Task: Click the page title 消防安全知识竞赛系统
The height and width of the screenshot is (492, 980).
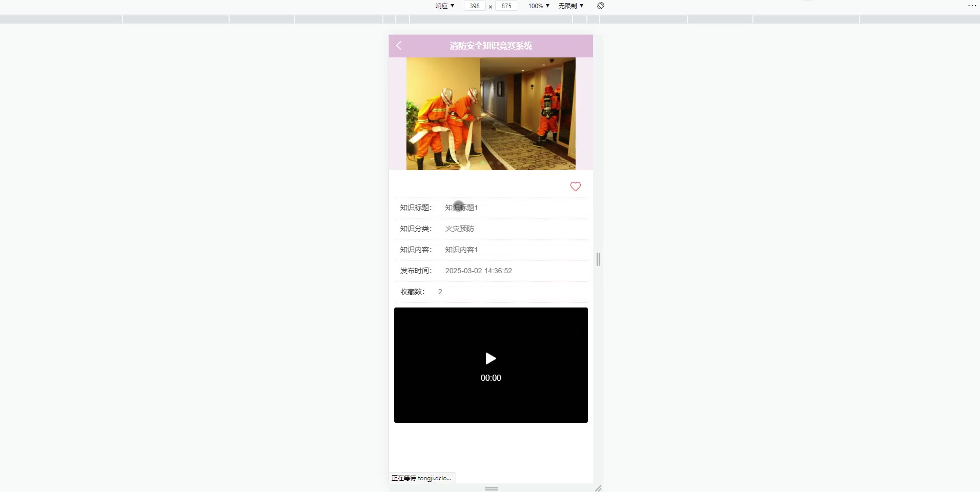Action: [491, 46]
